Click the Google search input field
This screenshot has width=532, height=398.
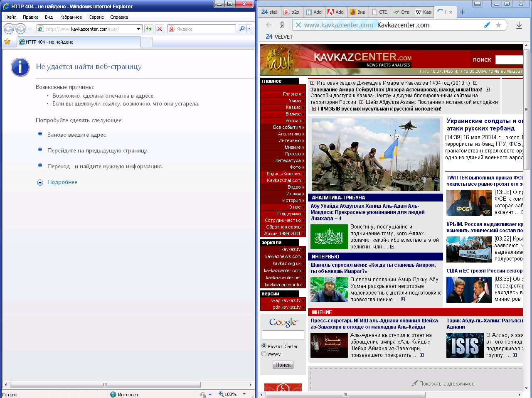point(283,335)
